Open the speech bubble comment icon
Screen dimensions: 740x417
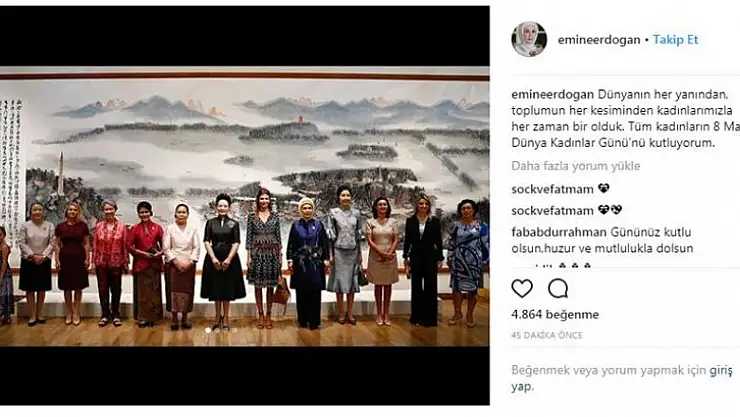(x=558, y=288)
